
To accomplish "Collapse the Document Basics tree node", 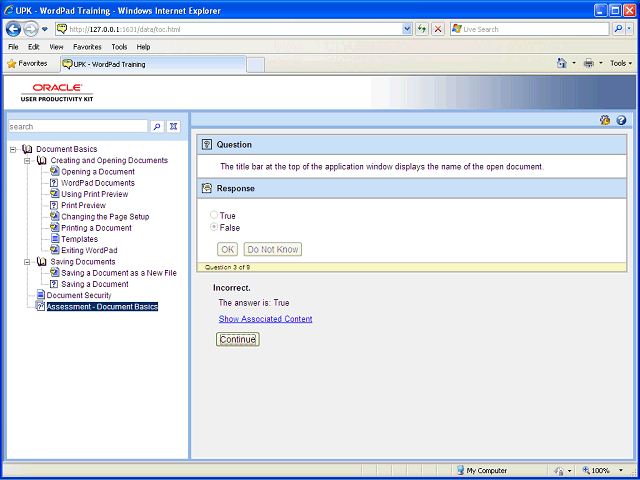I will [x=13, y=149].
